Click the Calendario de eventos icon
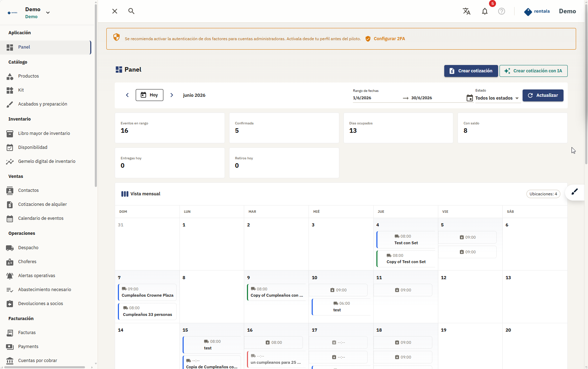The width and height of the screenshot is (588, 369). 10,218
